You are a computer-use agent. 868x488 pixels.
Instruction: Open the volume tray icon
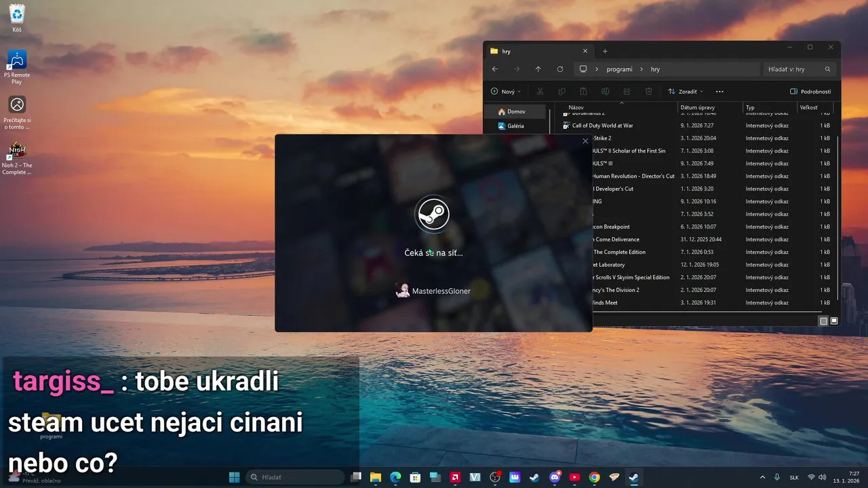(823, 477)
